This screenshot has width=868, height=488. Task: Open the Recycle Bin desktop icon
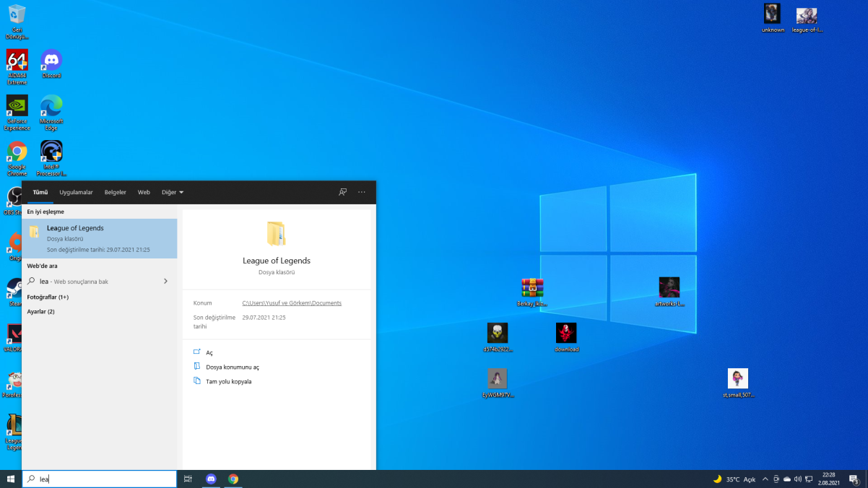(x=17, y=22)
